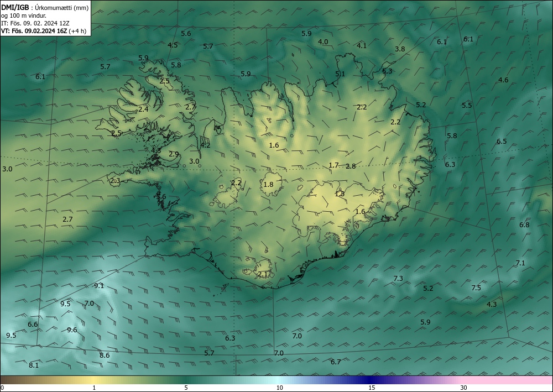Click the '6.6' precipitation value

[33, 325]
